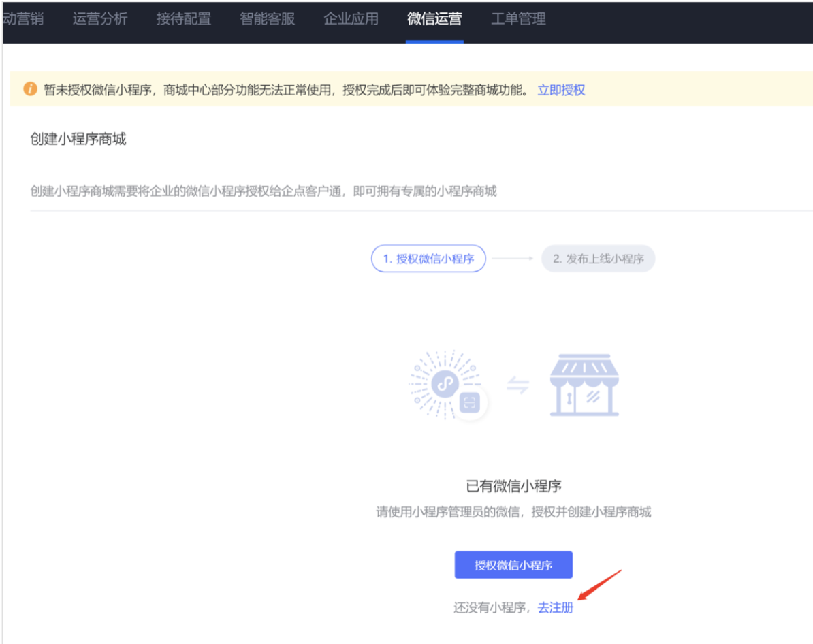The width and height of the screenshot is (813, 644).
Task: Click the storefront shop illustration
Action: pyautogui.click(x=584, y=385)
